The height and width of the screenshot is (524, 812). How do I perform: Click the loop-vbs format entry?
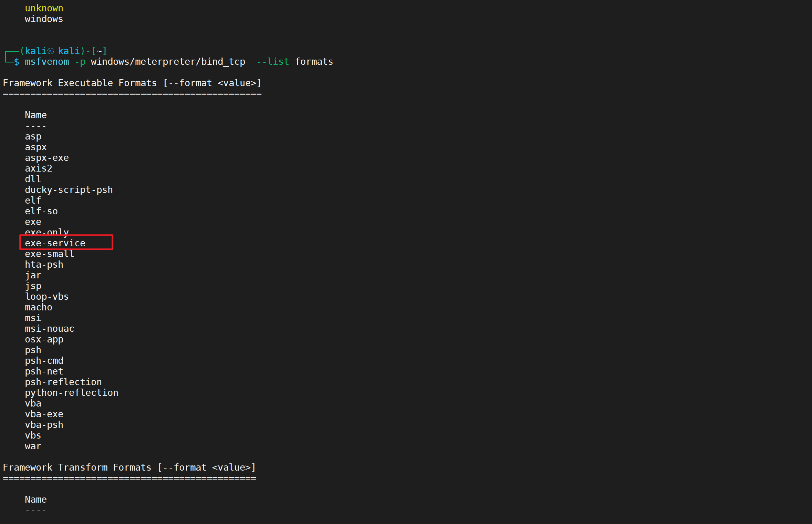(47, 297)
